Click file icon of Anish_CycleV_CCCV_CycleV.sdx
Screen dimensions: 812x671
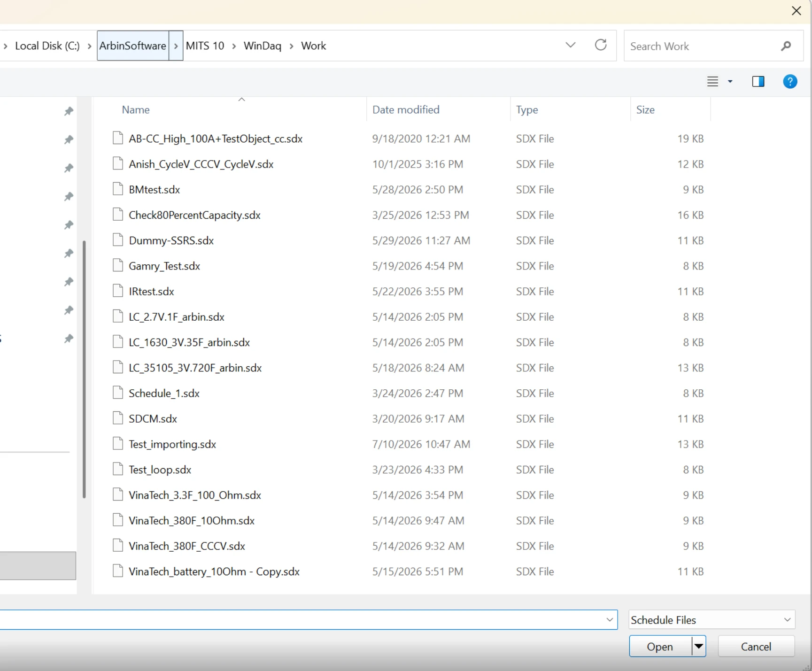(x=118, y=164)
